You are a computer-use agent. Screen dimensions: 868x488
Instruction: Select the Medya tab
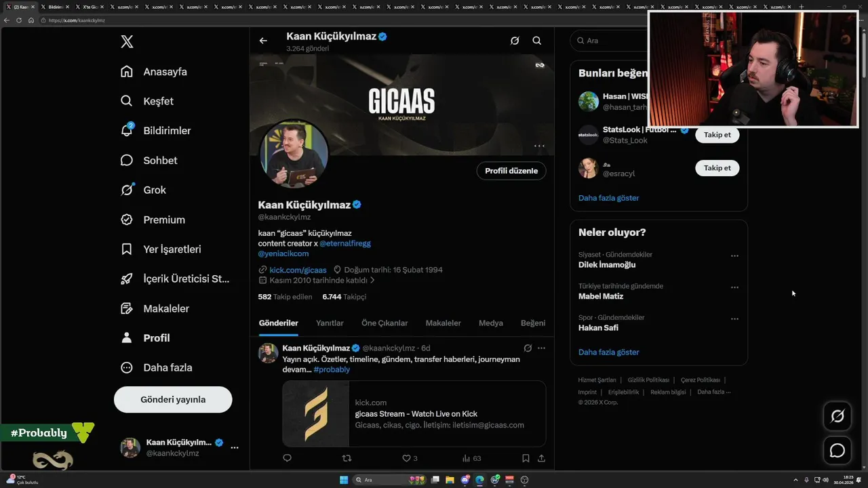[491, 323]
